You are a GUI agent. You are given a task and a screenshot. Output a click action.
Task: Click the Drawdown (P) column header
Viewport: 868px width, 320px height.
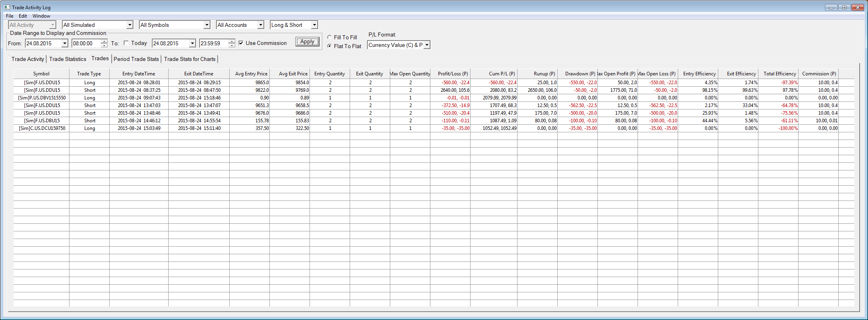click(577, 74)
